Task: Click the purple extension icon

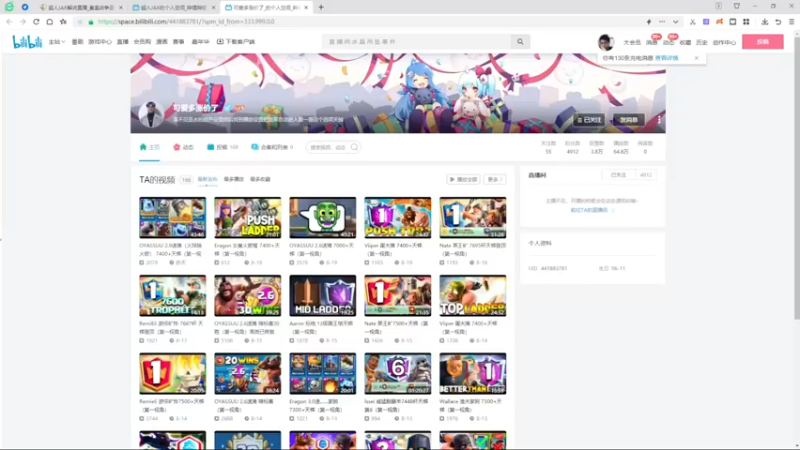Action: click(706, 22)
